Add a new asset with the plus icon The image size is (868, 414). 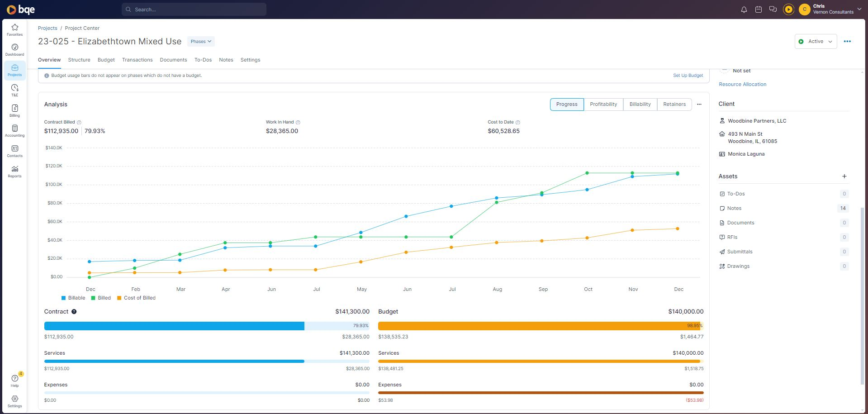click(844, 176)
